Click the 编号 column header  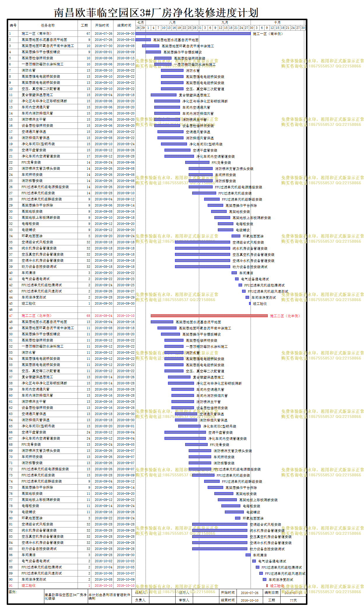pyautogui.click(x=13, y=25)
